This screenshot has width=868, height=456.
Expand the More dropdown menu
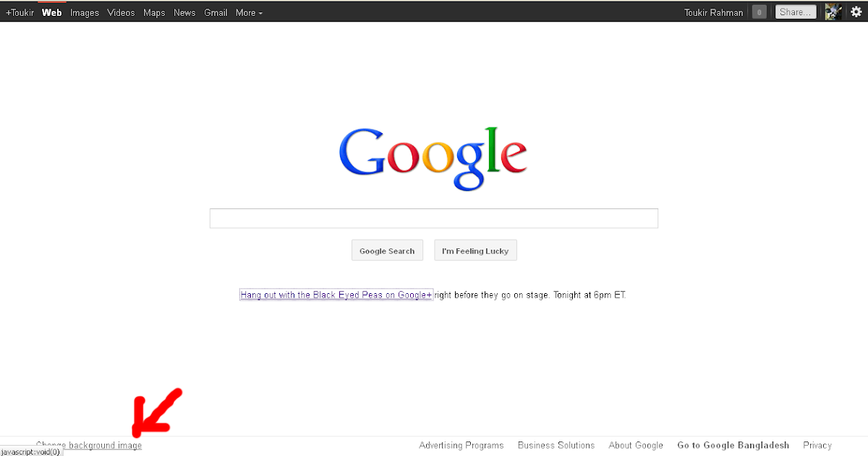pyautogui.click(x=249, y=12)
